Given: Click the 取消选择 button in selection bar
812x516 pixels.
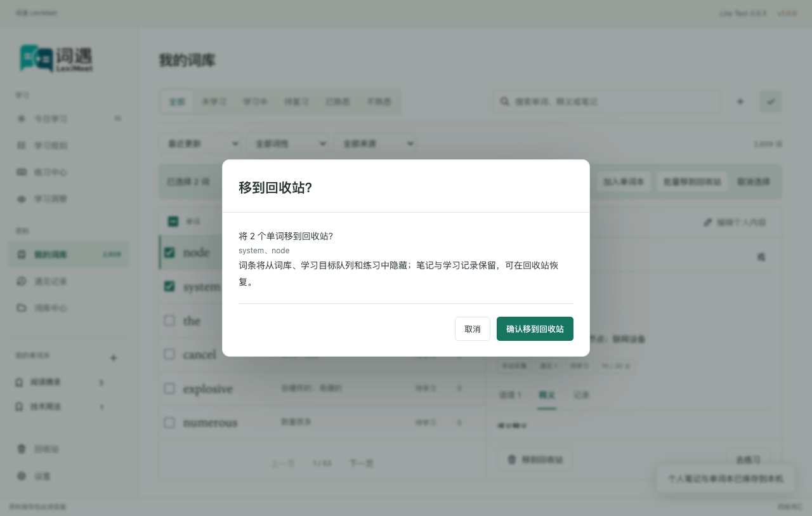Looking at the screenshot, I should click(x=754, y=182).
